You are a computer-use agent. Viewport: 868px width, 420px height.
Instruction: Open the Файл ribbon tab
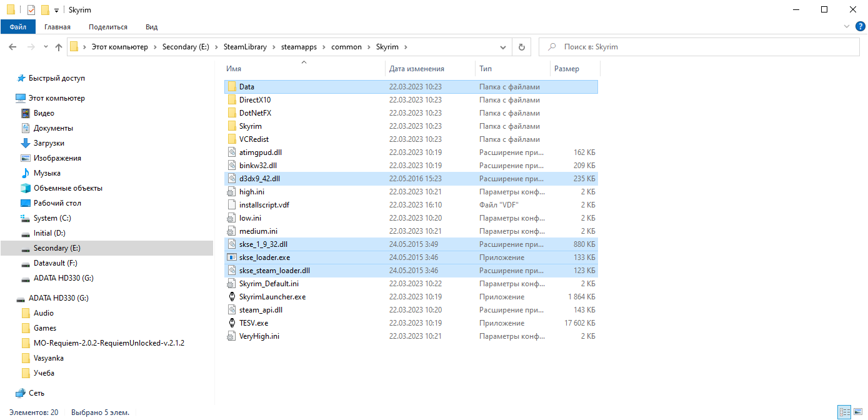(18, 27)
